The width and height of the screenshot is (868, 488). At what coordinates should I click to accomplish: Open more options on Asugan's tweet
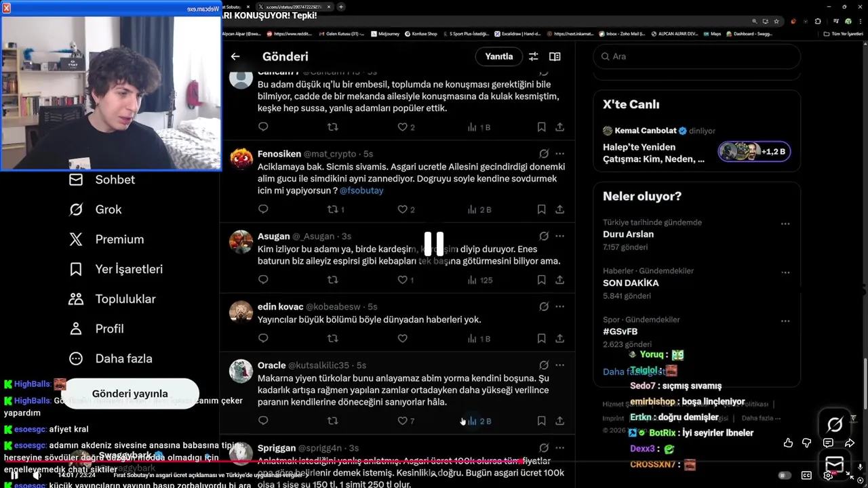point(559,236)
